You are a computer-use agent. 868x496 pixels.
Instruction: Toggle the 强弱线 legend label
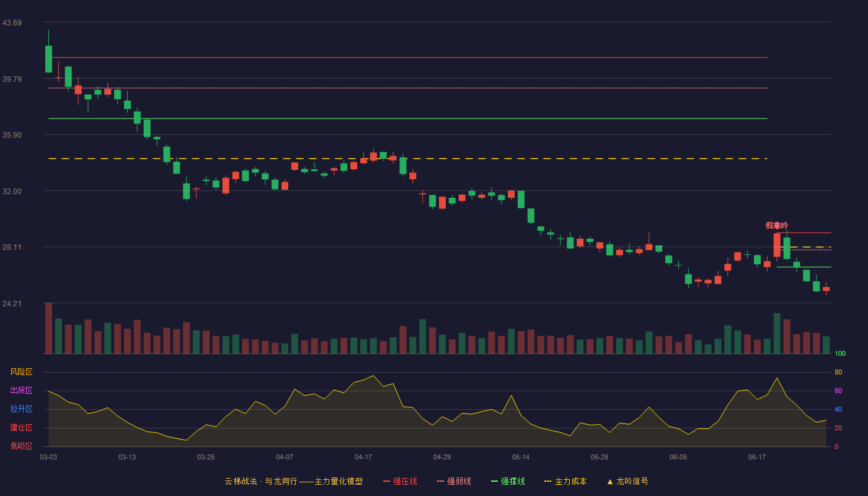pyautogui.click(x=459, y=481)
